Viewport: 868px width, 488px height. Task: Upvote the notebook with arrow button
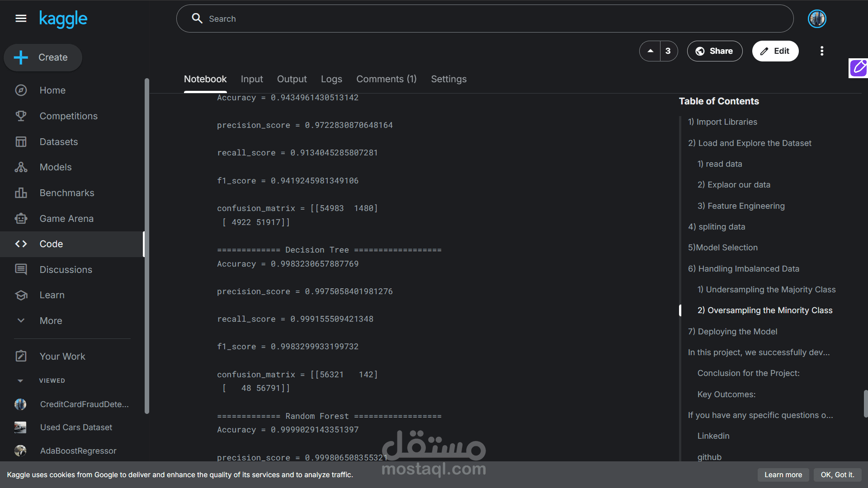[650, 51]
